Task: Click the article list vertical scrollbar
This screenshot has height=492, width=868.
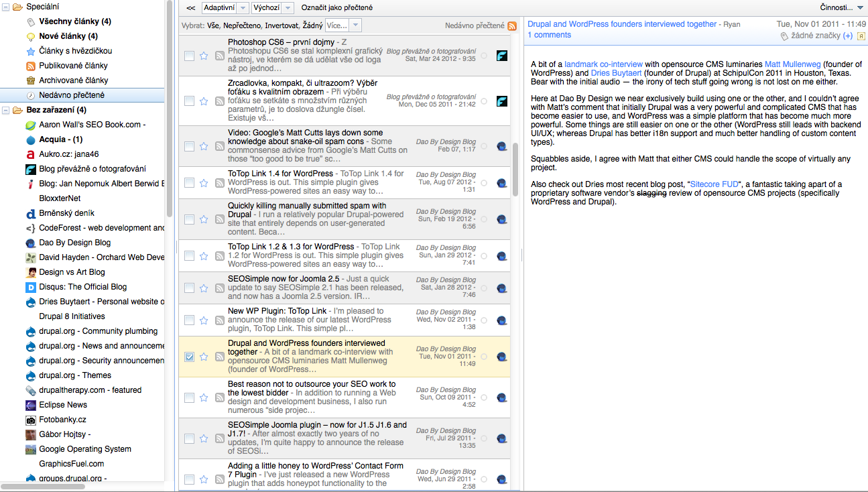Action: [515, 169]
